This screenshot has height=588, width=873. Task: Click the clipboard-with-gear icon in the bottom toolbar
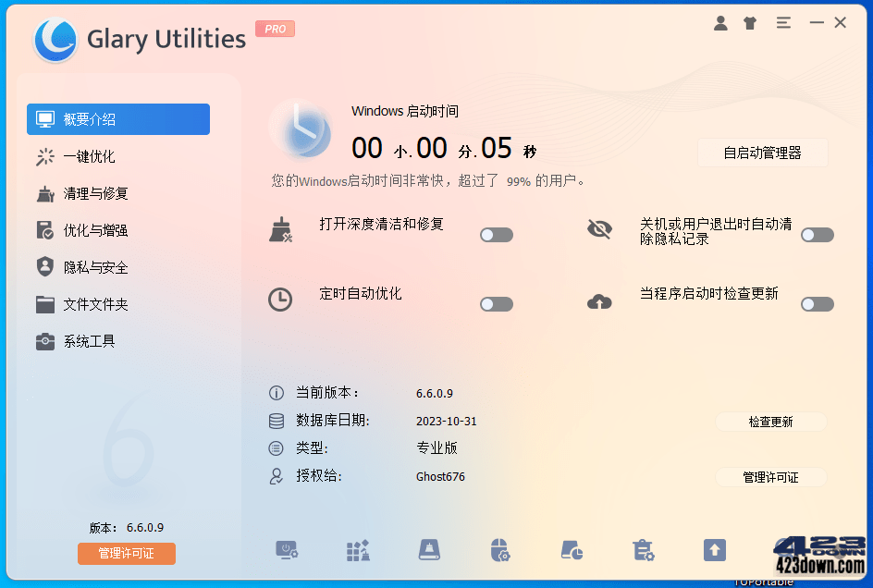(643, 549)
